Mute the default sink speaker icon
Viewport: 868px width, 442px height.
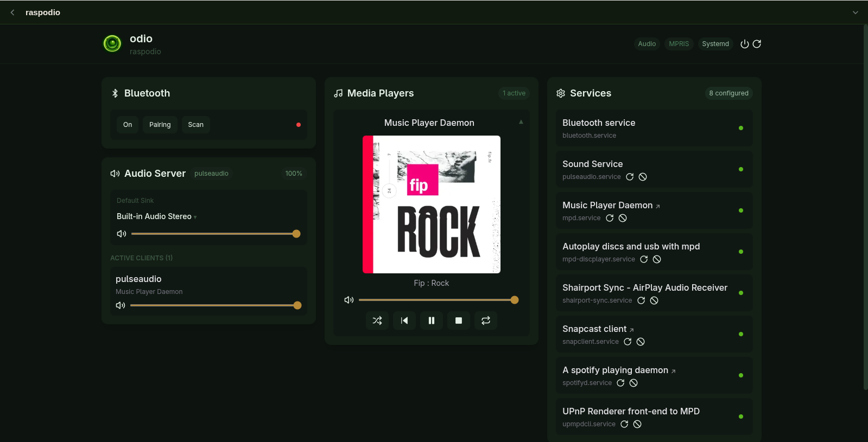click(122, 234)
